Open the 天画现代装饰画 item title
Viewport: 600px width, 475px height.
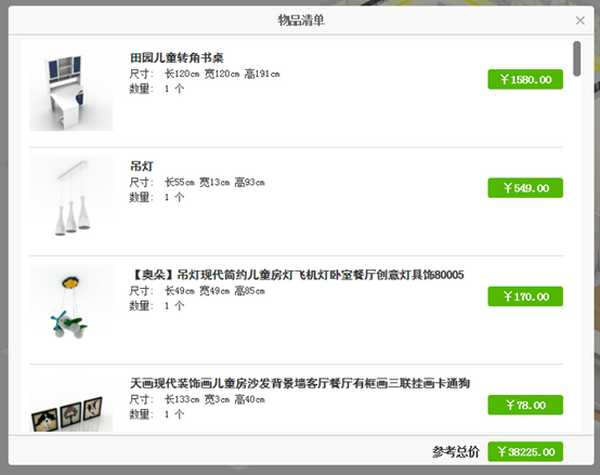click(x=300, y=383)
